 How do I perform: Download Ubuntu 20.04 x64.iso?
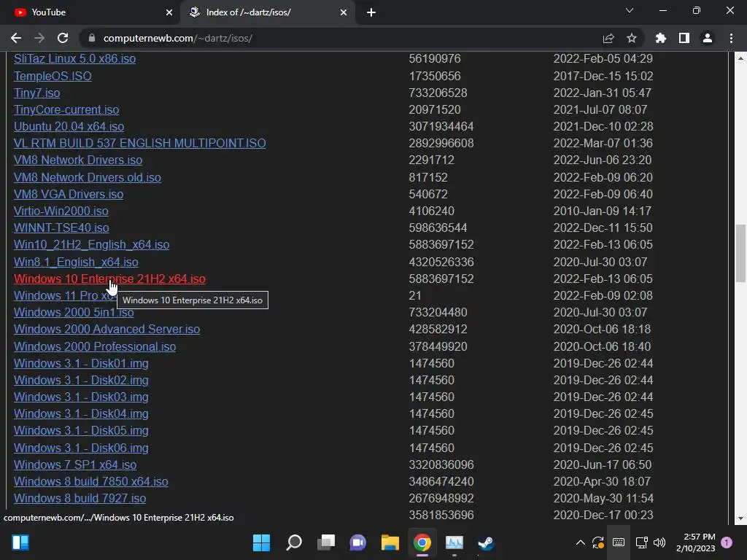(69, 126)
